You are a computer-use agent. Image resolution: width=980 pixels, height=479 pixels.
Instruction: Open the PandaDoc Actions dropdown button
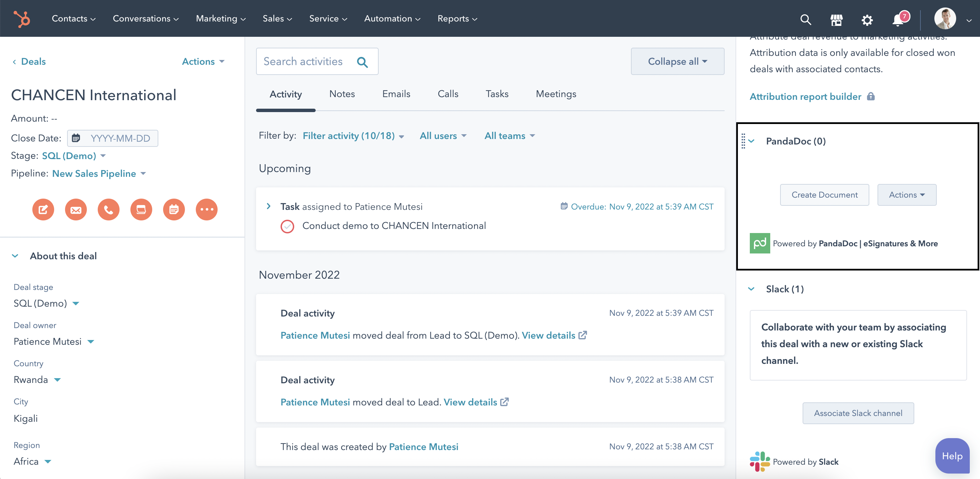click(906, 195)
